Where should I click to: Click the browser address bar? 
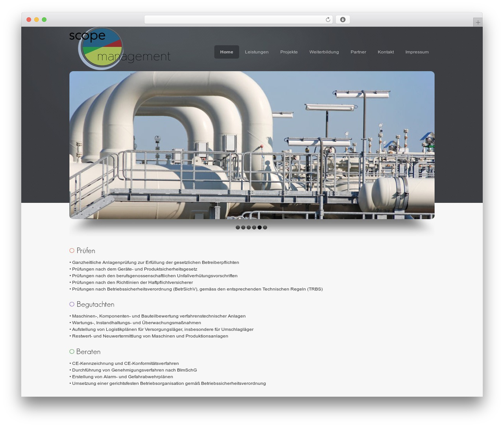click(238, 20)
